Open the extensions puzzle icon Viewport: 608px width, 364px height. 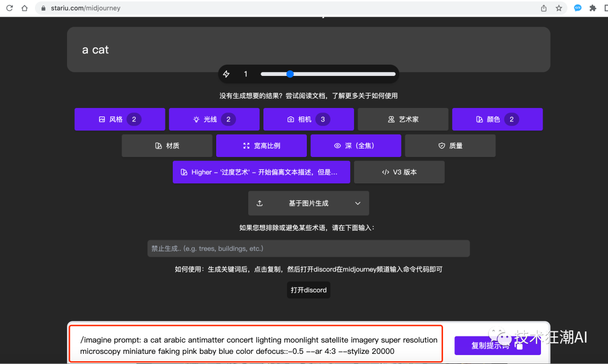pyautogui.click(x=592, y=8)
